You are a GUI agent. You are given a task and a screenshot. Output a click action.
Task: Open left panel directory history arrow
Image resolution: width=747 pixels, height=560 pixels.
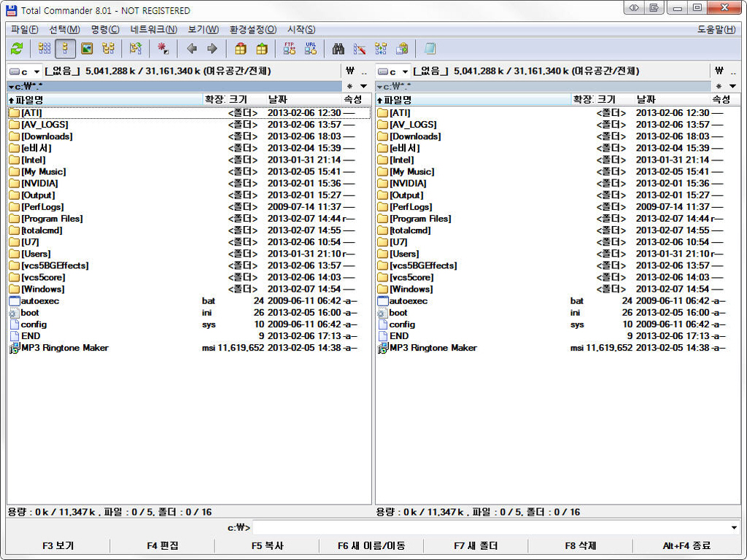[363, 86]
